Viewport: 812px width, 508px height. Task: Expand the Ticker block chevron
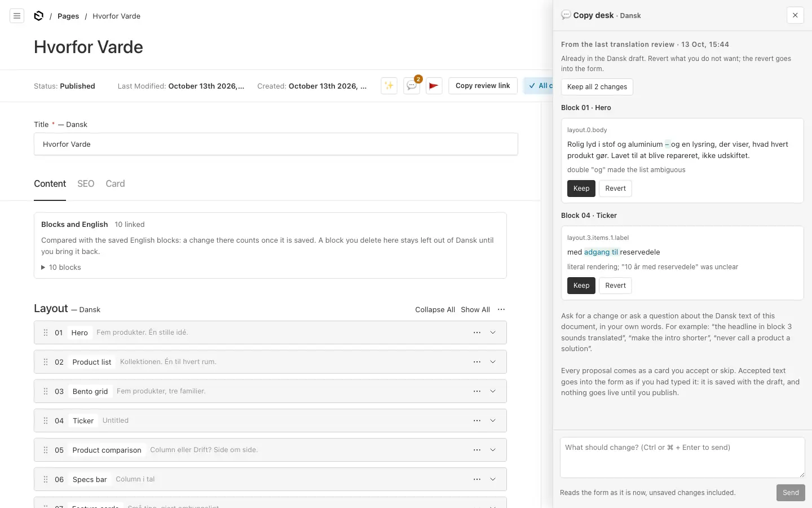pyautogui.click(x=493, y=421)
